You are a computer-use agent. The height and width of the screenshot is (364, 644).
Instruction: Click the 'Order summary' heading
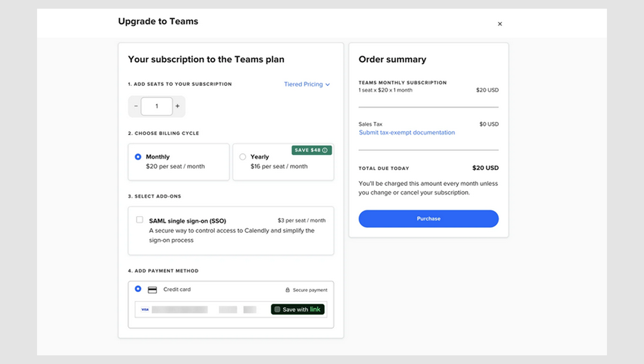point(392,59)
